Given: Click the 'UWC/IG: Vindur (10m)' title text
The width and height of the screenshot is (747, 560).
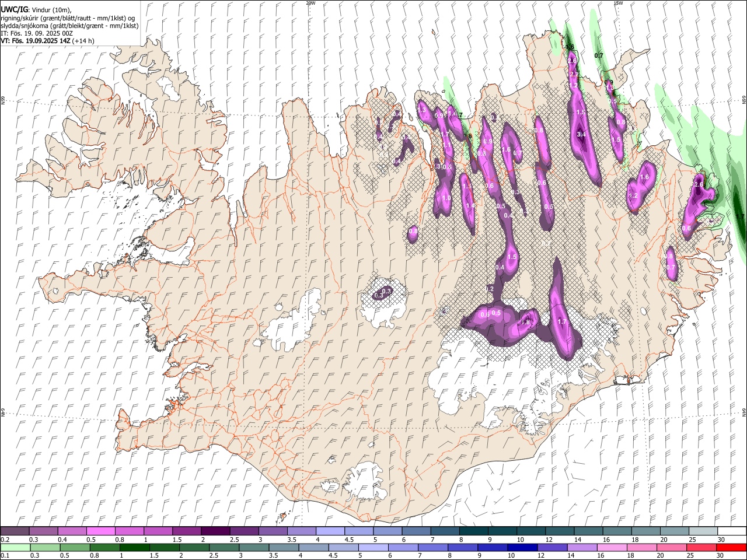Looking at the screenshot, I should coord(36,10).
